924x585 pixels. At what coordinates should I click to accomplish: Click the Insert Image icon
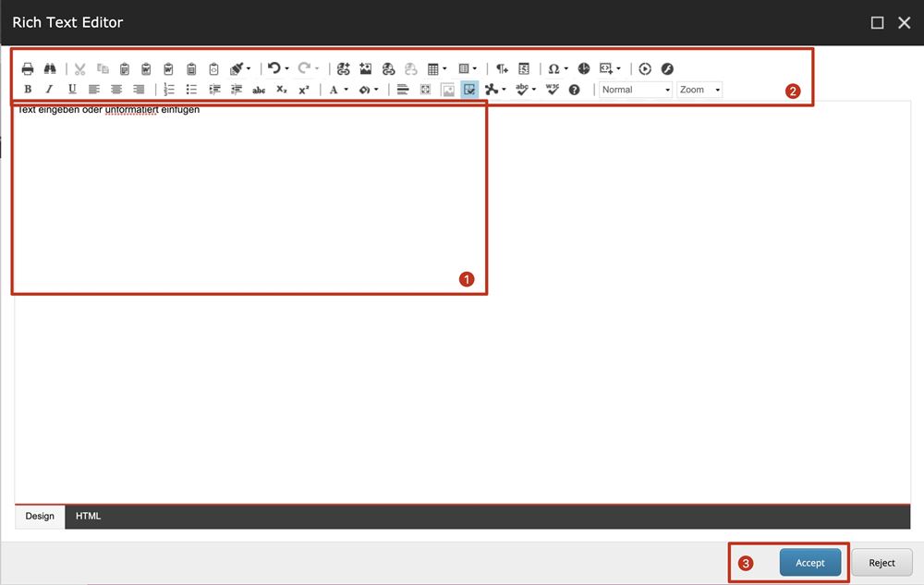(x=366, y=68)
